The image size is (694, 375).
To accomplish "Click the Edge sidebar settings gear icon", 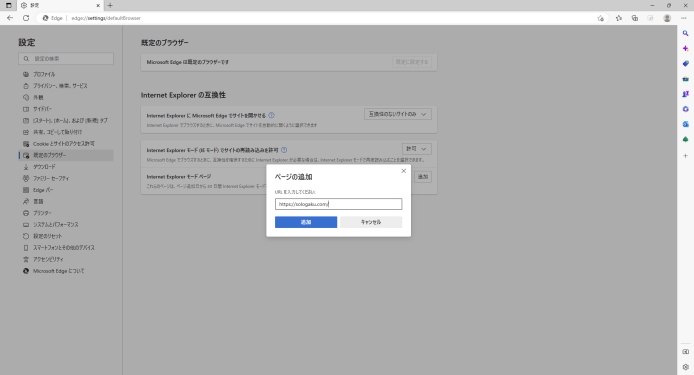I will coord(686,367).
